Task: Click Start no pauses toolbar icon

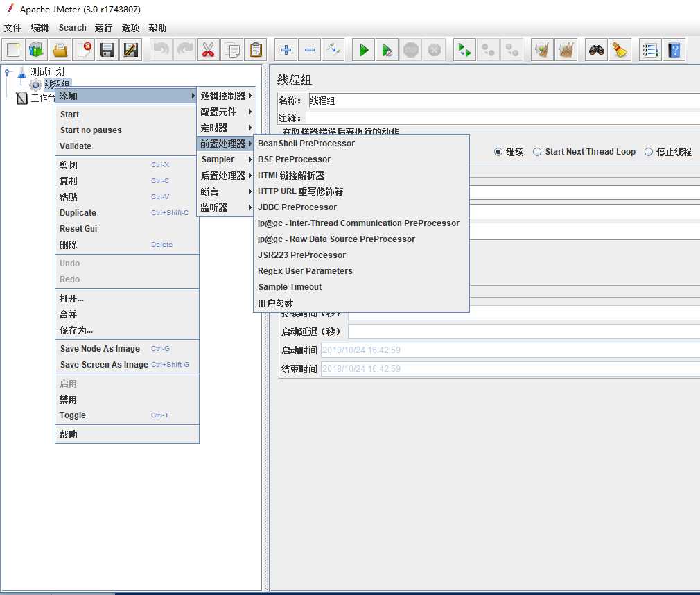Action: click(x=387, y=50)
